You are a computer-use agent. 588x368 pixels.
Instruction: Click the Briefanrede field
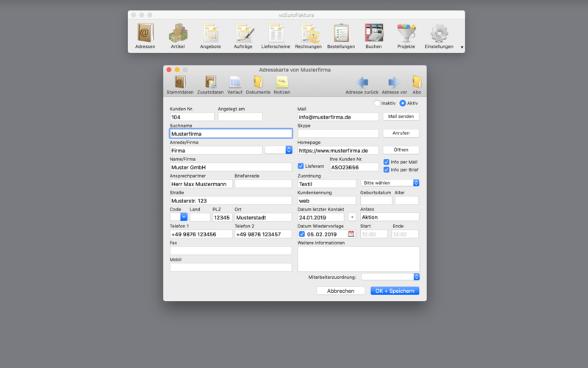click(263, 184)
